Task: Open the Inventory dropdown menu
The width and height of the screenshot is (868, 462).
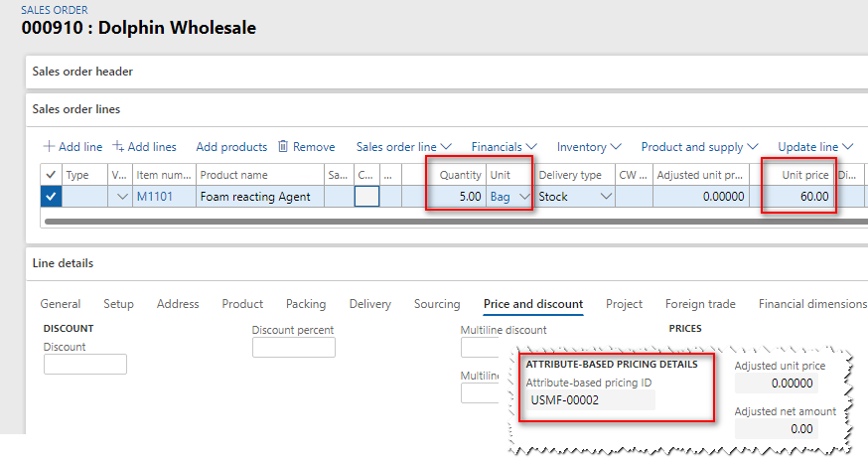Action: [589, 147]
